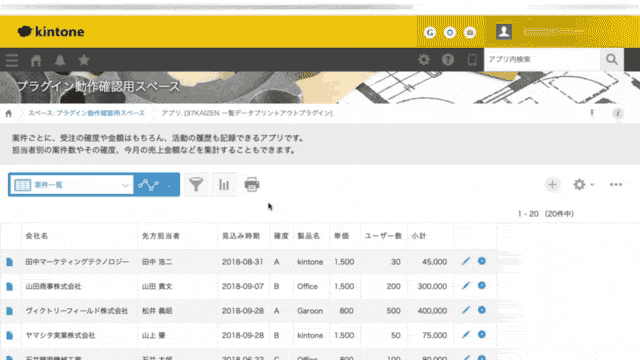Open the bar chart aggregate icon
Screen dimensions: 640x360
[224, 185]
